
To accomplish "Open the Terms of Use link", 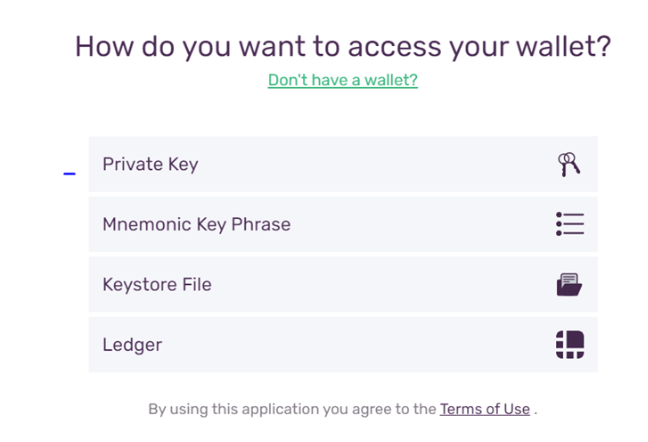I will tap(485, 409).
